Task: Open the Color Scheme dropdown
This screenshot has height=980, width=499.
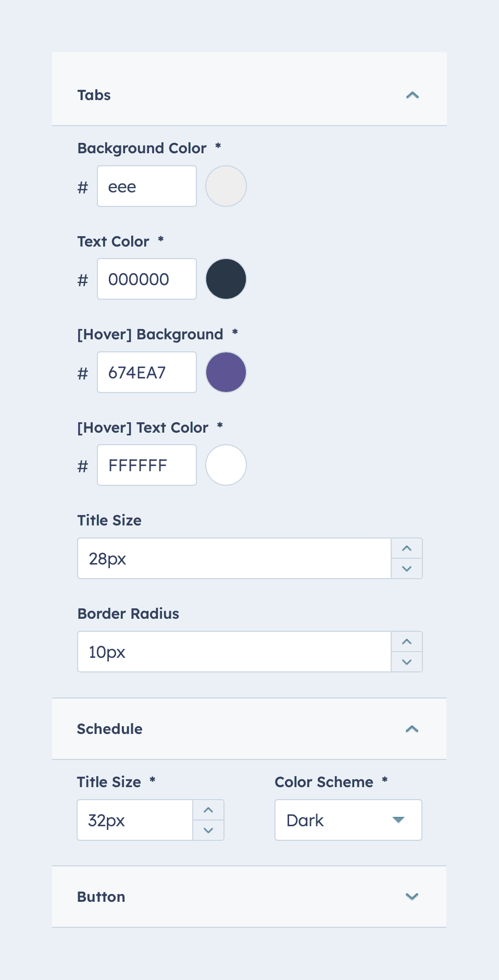Action: pyautogui.click(x=348, y=820)
